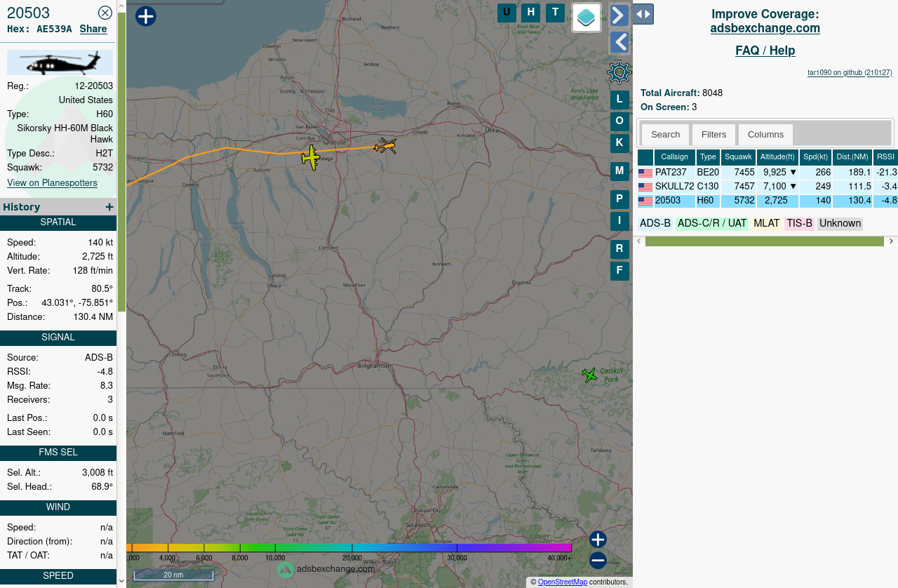Click the Hex AE539A text

tap(39, 29)
